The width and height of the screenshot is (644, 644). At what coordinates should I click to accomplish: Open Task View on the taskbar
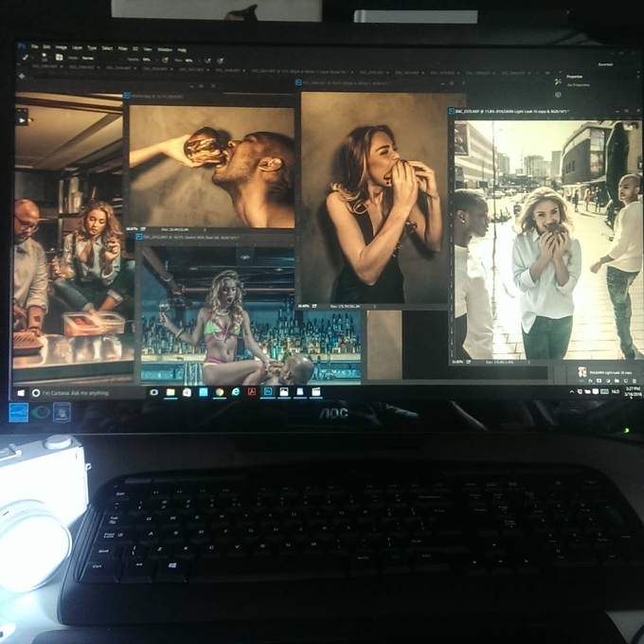(154, 393)
